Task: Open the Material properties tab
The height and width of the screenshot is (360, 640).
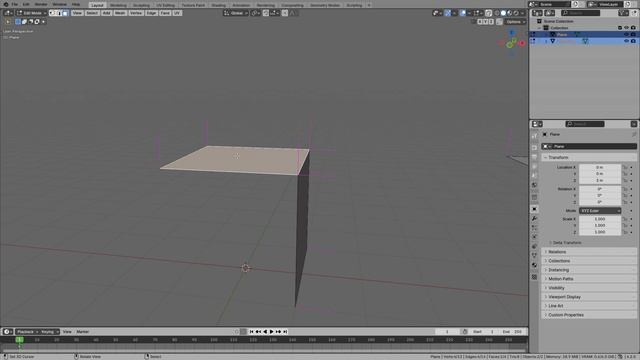Action: pyautogui.click(x=534, y=265)
